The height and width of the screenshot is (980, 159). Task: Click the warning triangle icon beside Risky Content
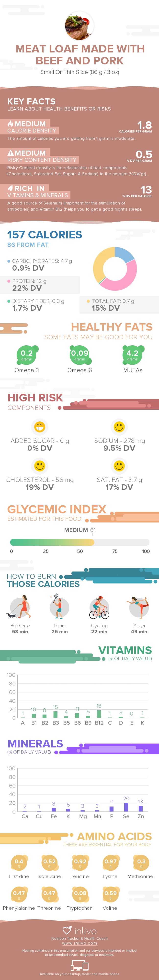click(11, 153)
